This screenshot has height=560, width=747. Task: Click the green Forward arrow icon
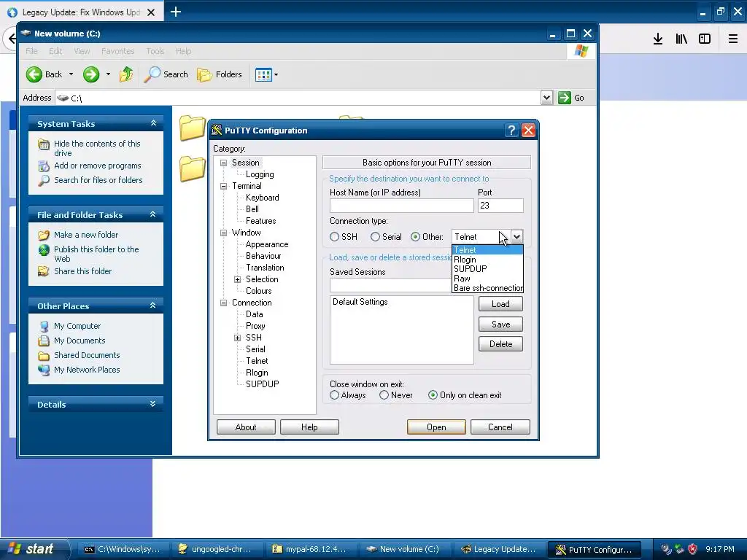point(91,74)
